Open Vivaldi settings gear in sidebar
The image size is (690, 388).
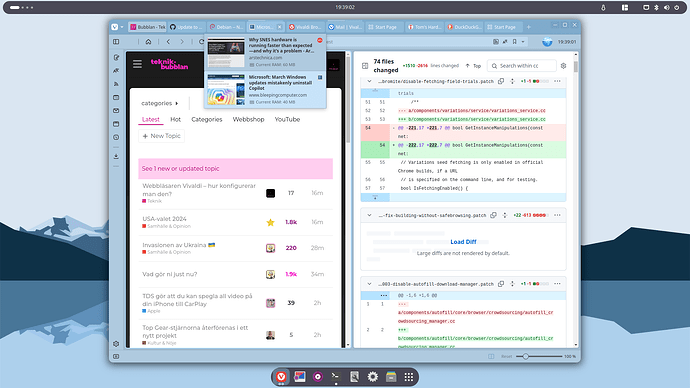point(116,344)
